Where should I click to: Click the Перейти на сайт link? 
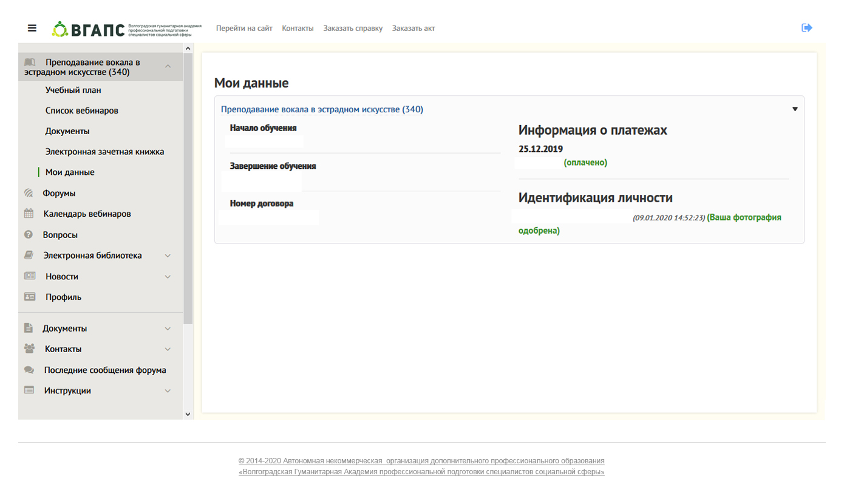pos(244,29)
